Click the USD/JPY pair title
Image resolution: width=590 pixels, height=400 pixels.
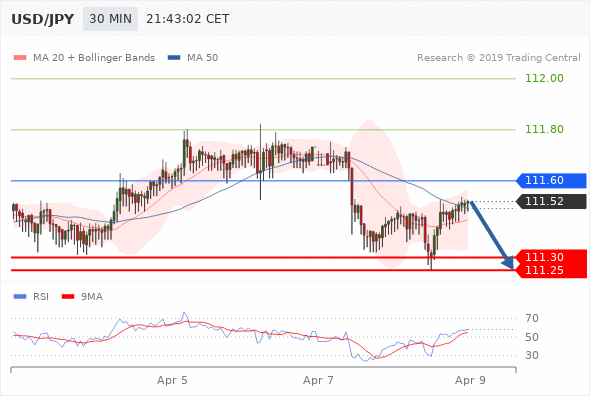tap(43, 19)
